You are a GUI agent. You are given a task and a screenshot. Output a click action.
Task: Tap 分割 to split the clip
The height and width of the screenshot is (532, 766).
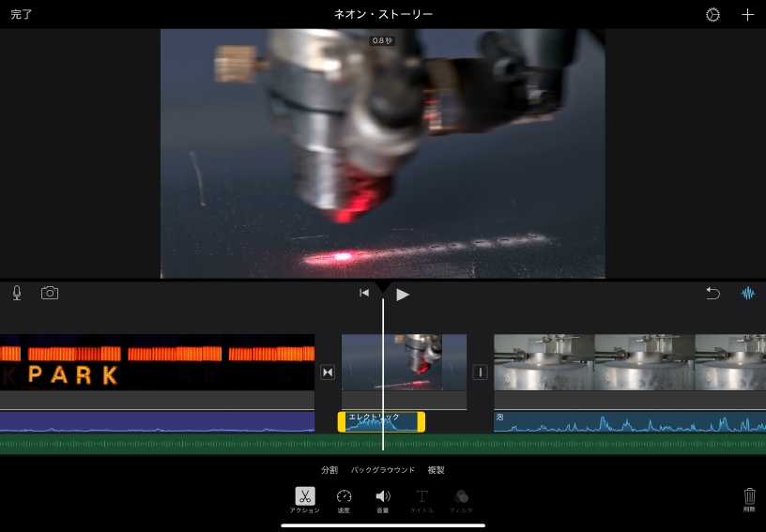coord(329,470)
